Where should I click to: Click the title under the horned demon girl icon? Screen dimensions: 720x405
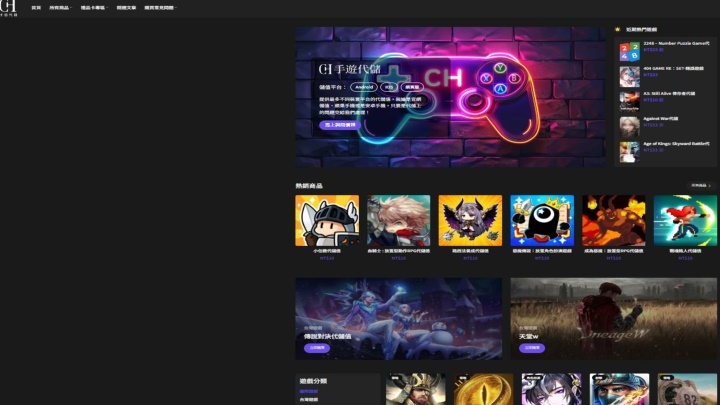[470, 251]
